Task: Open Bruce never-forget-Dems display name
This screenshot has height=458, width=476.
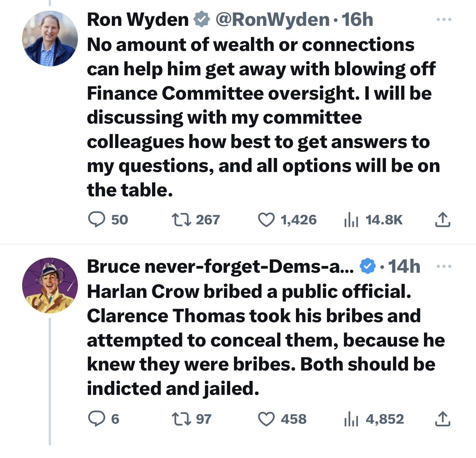Action: coord(220,266)
